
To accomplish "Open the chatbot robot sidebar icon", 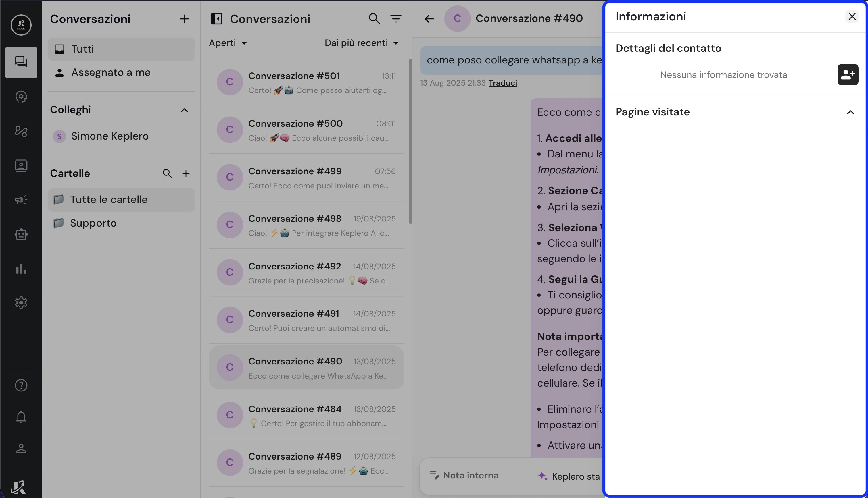I will point(21,234).
